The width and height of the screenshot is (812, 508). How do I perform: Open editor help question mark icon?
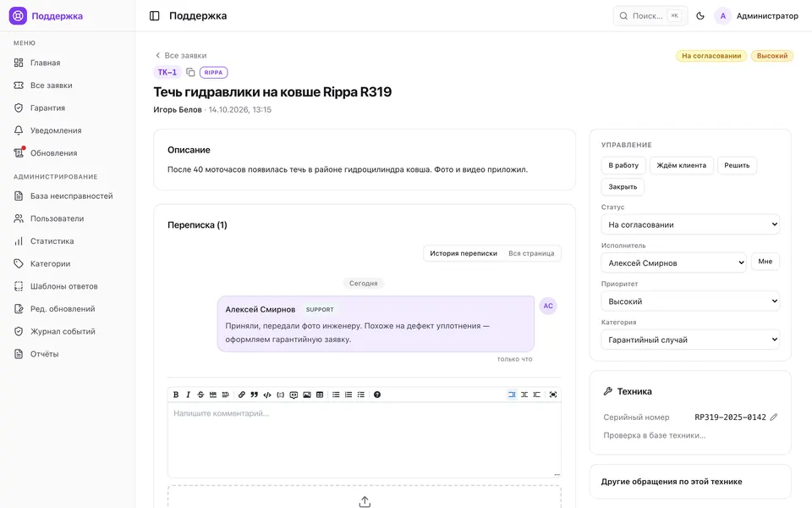click(377, 395)
